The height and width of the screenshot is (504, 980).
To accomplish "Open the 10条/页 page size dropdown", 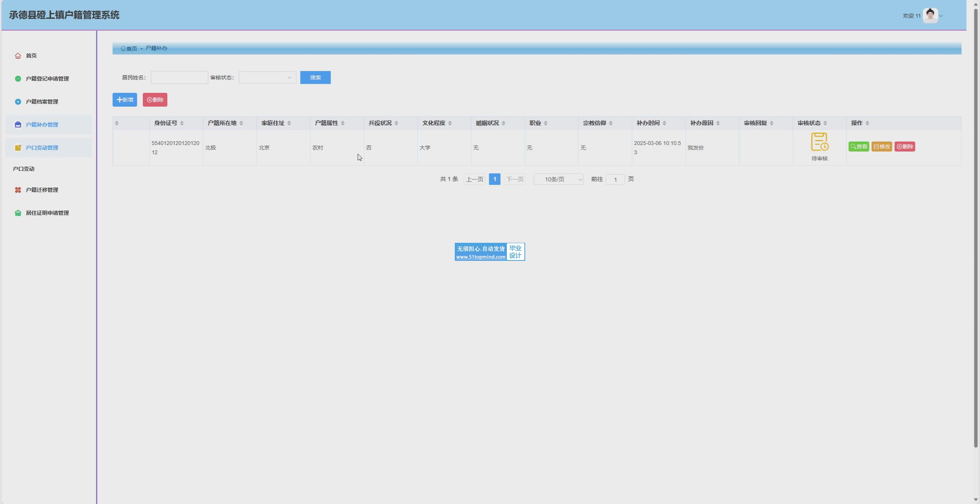I will coord(558,179).
